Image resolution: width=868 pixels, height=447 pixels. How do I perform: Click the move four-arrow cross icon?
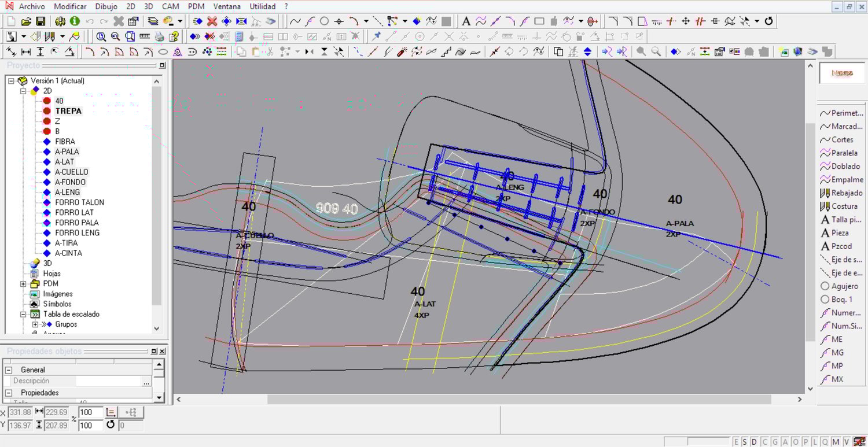(x=686, y=21)
